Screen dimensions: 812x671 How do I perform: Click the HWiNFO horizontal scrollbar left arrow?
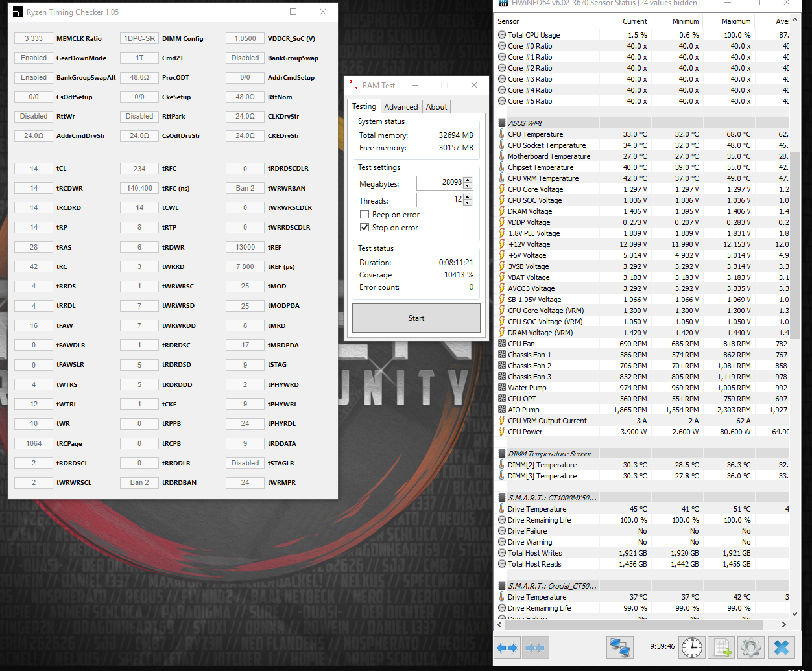(x=499, y=624)
